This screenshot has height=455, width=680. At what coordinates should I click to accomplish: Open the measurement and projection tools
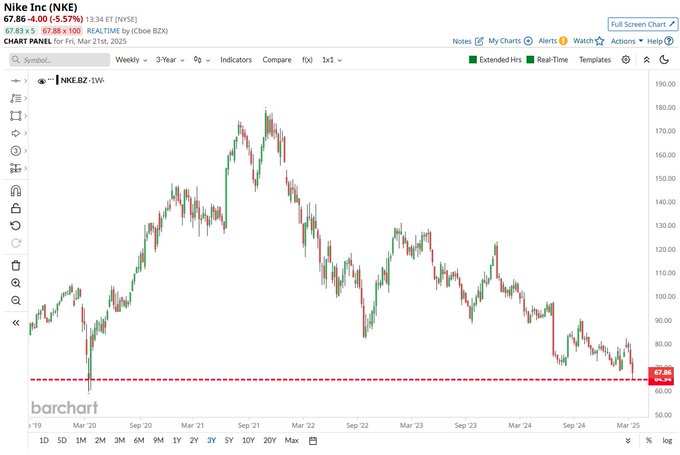tap(16, 168)
